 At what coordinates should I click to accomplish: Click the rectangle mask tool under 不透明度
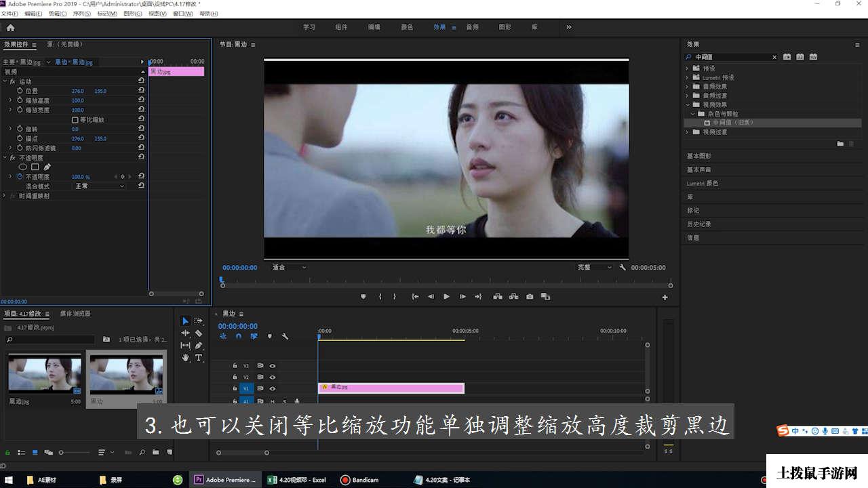pyautogui.click(x=35, y=167)
